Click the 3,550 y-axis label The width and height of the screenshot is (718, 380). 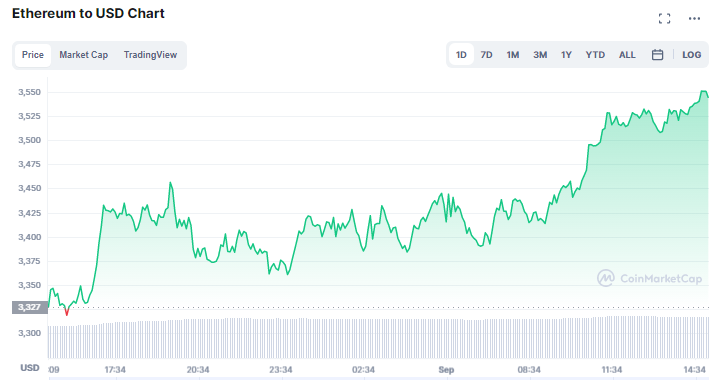point(29,92)
